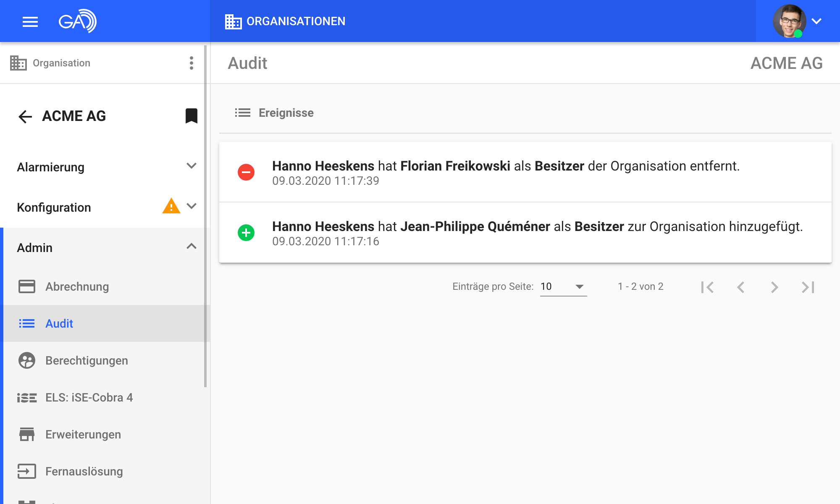Click the green add-event icon
840x504 pixels.
pyautogui.click(x=246, y=233)
